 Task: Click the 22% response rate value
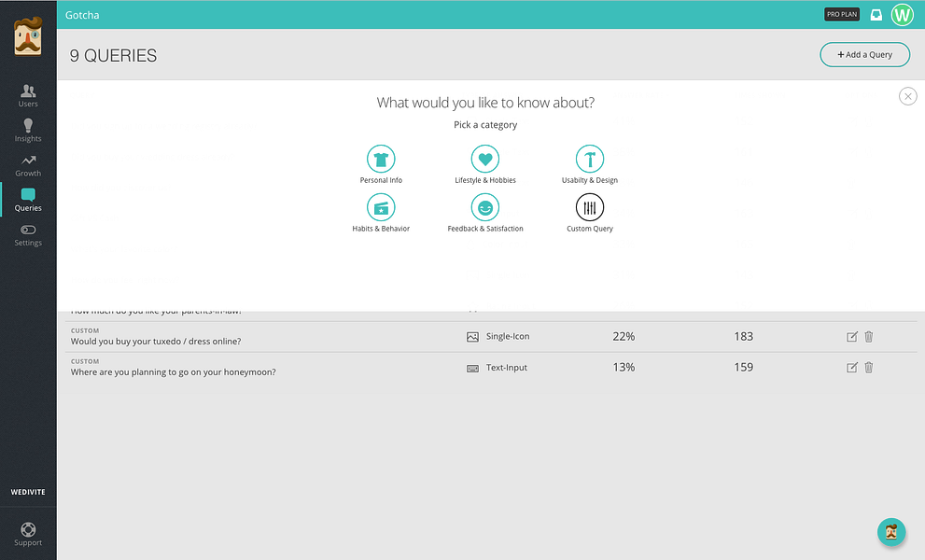[624, 336]
